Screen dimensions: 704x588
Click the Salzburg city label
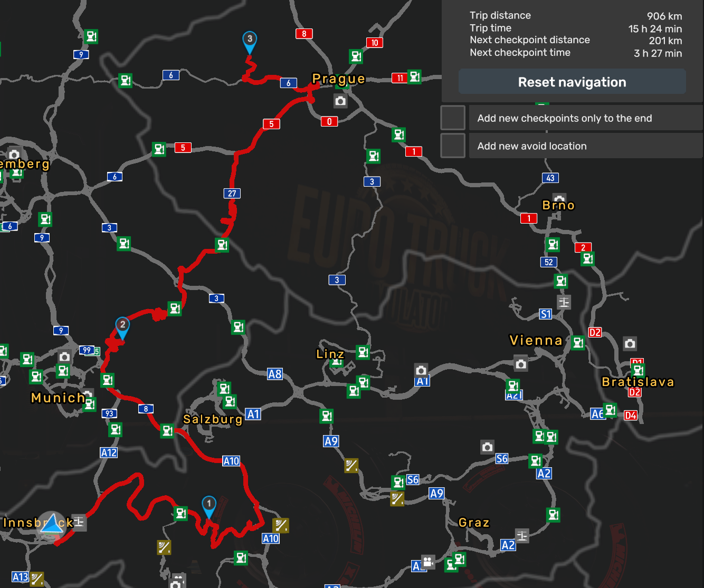point(213,419)
